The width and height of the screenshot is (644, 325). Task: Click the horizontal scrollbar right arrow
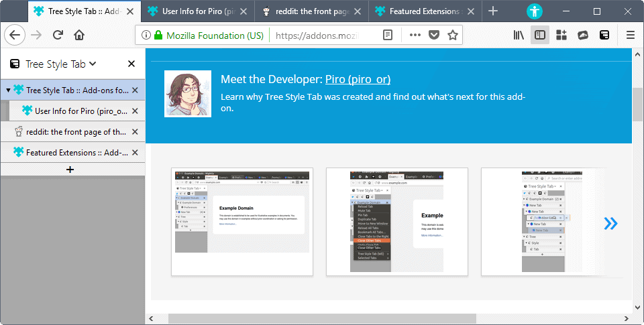click(627, 318)
